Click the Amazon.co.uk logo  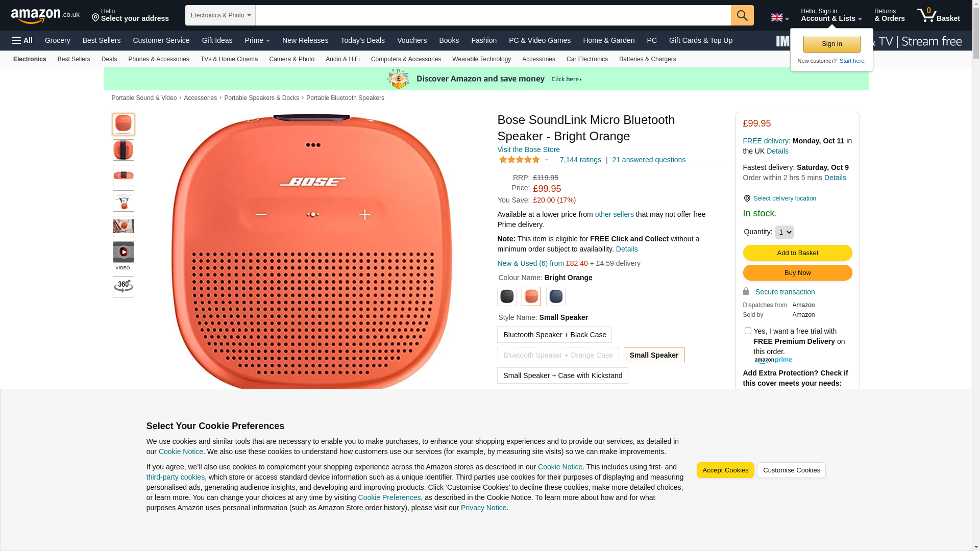45,16
